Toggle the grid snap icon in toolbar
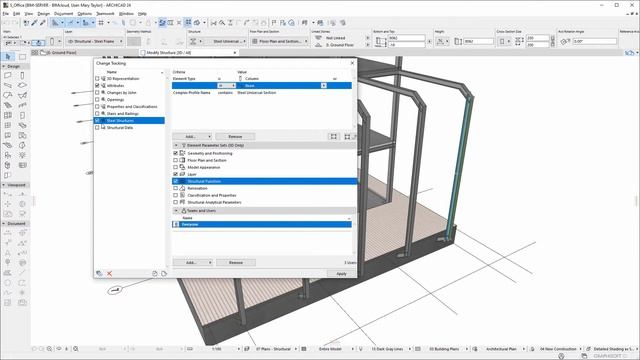Viewport: 640px width, 360px height. tap(101, 23)
